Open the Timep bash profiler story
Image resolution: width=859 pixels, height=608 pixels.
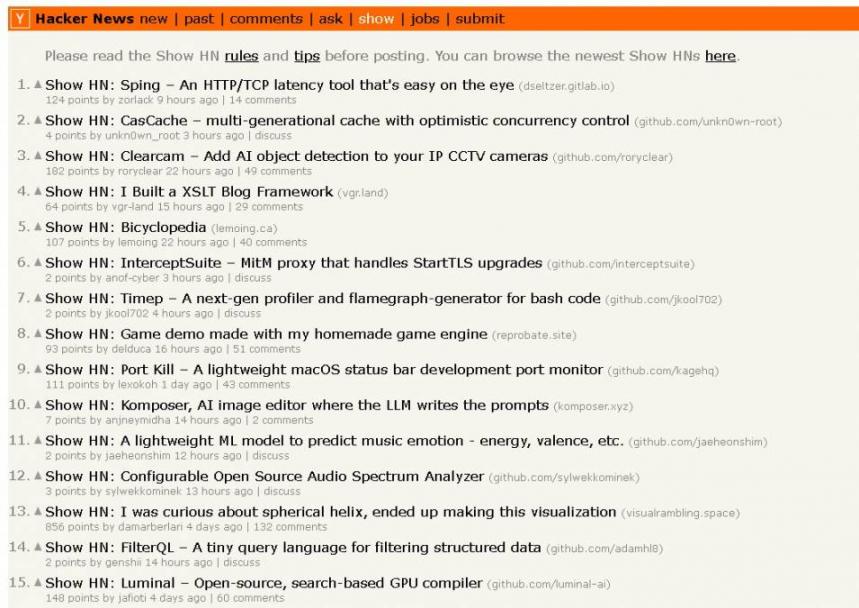pos(323,299)
